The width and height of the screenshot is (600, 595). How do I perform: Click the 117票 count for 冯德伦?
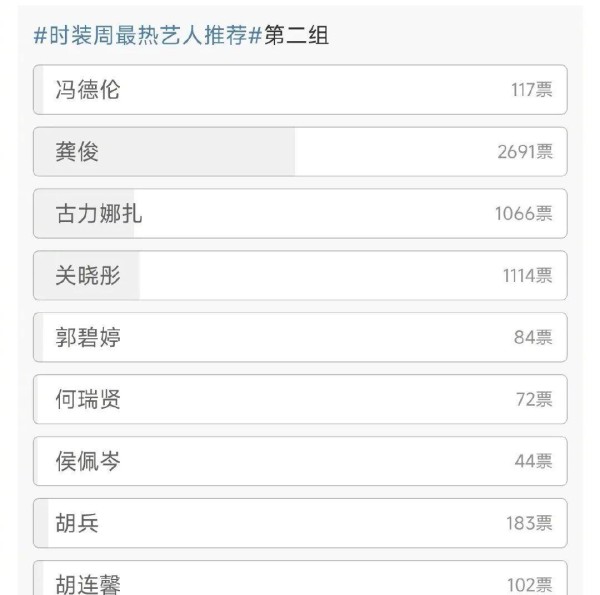coord(532,90)
